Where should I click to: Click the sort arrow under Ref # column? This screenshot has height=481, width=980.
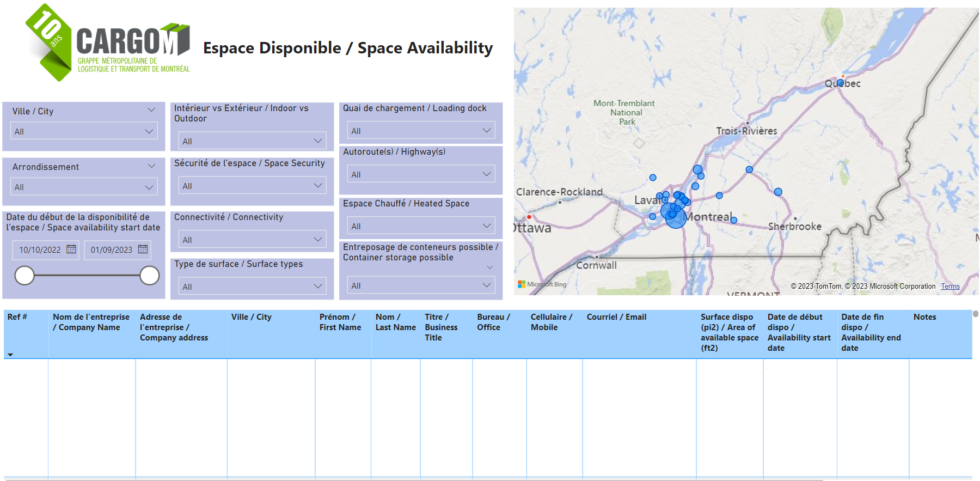click(10, 355)
